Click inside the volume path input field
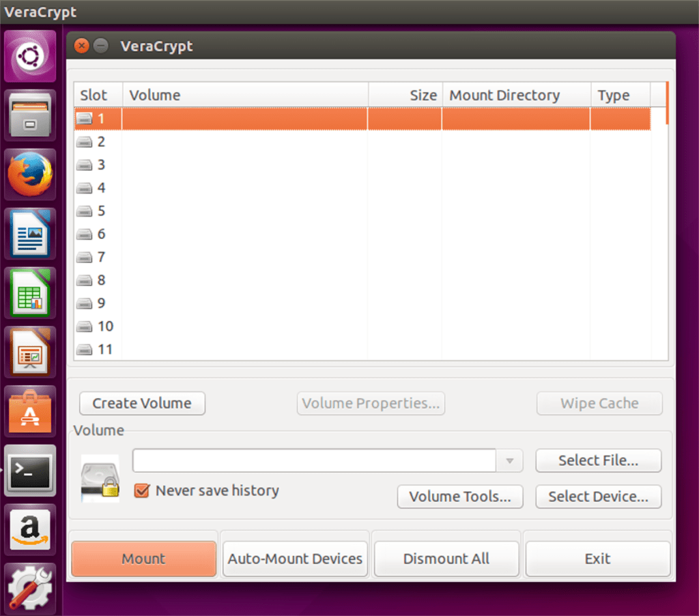The width and height of the screenshot is (699, 616). point(314,460)
